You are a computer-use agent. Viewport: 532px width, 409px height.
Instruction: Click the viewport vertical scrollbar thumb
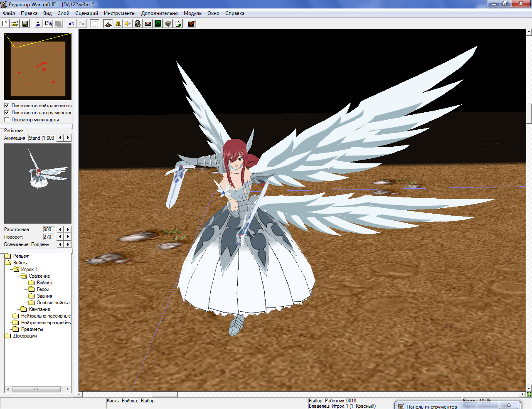click(529, 113)
